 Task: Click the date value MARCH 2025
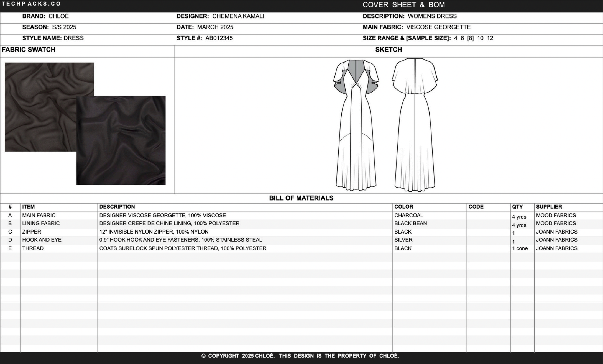pos(215,27)
